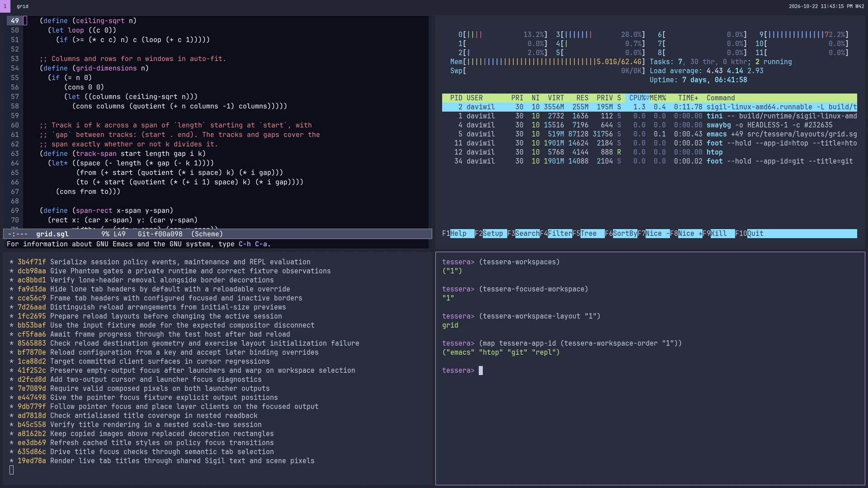Click (Scheme) major mode in Emacs mode line
The image size is (868, 488).
pyautogui.click(x=207, y=234)
